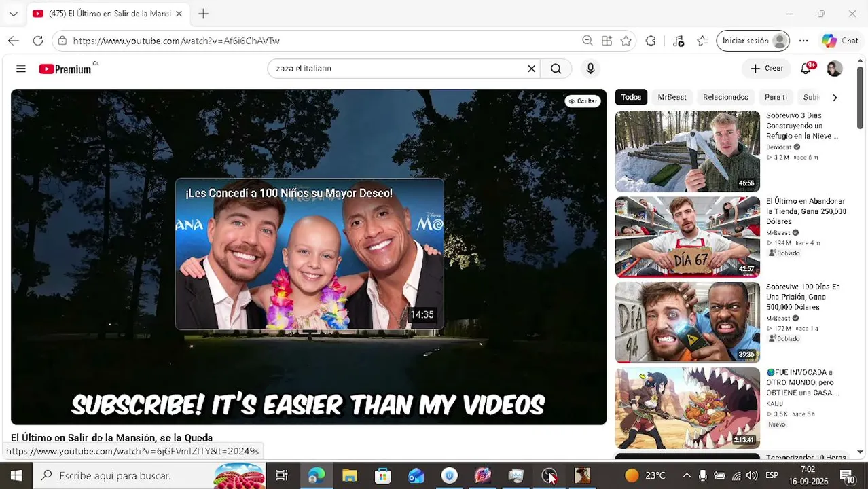Open the Copilot Chat button
Screen dimensions: 868x489
[x=840, y=41]
